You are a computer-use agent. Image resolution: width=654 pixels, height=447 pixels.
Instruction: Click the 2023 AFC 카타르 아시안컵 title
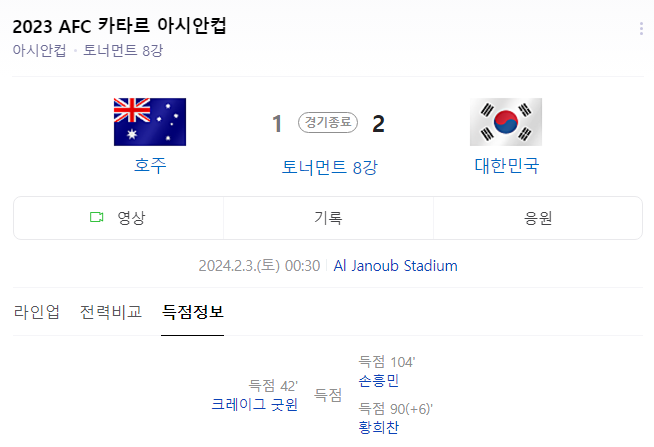119,26
